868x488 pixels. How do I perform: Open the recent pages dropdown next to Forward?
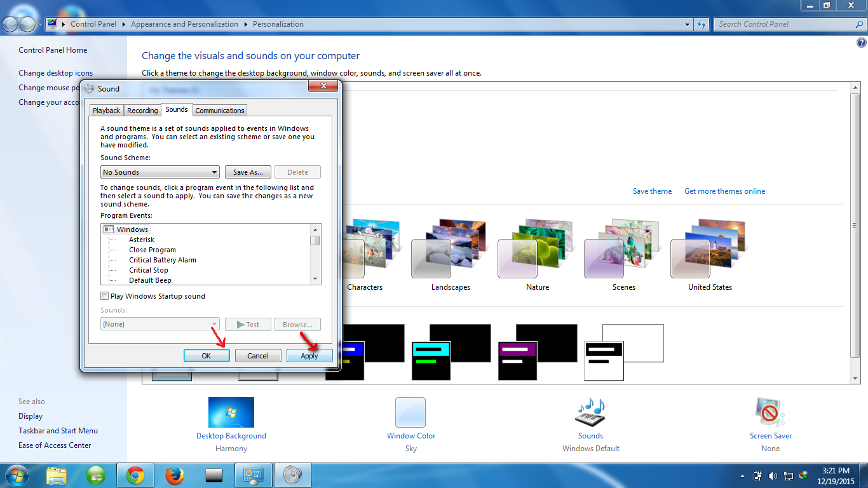[x=41, y=25]
